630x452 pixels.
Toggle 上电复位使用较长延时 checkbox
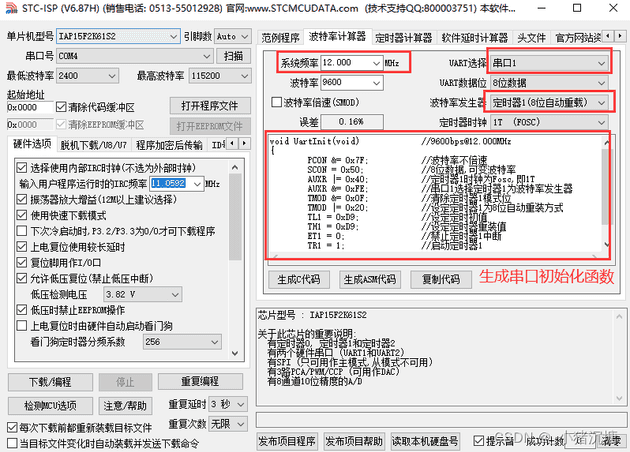pos(22,247)
